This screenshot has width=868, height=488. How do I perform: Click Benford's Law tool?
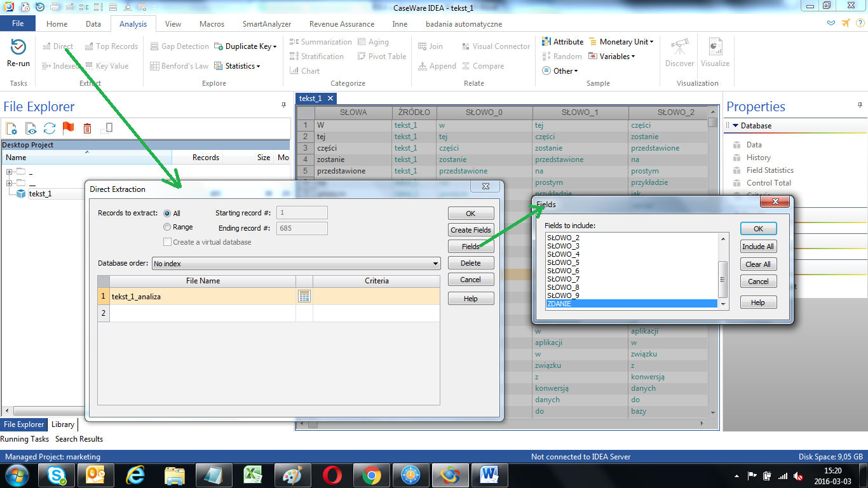[x=179, y=66]
